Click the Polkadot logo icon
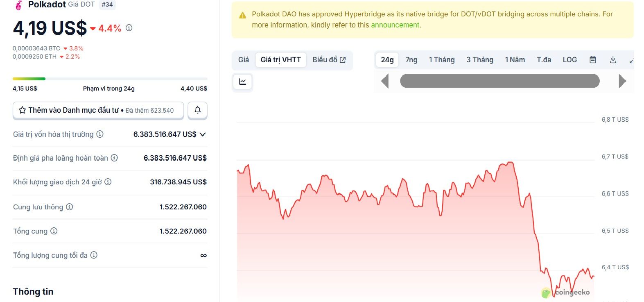 point(18,5)
